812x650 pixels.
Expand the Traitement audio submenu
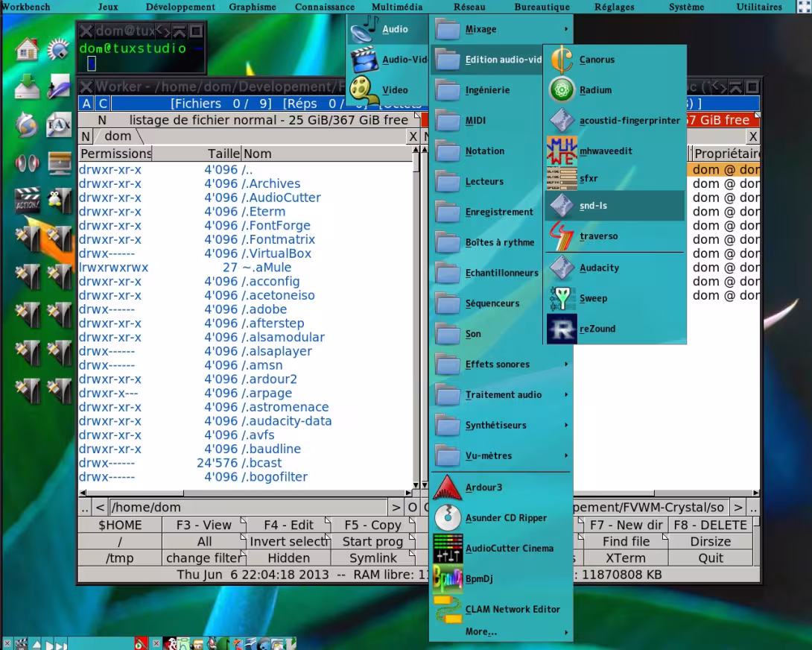(x=501, y=395)
